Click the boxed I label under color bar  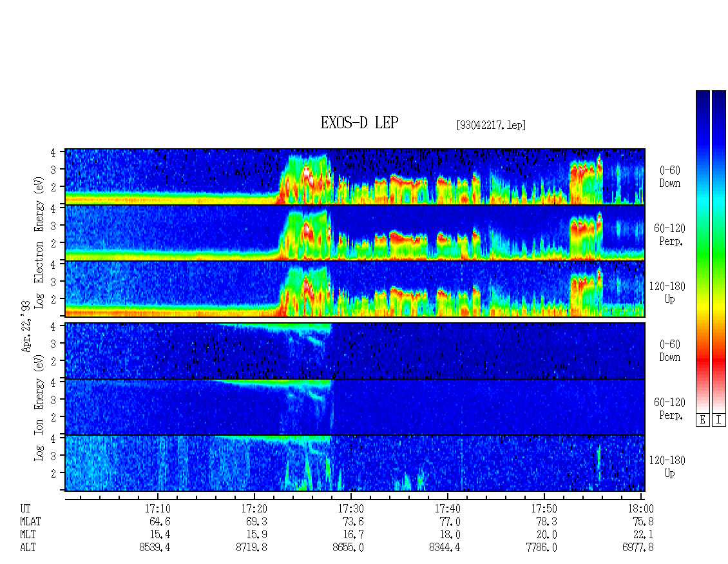coord(719,420)
